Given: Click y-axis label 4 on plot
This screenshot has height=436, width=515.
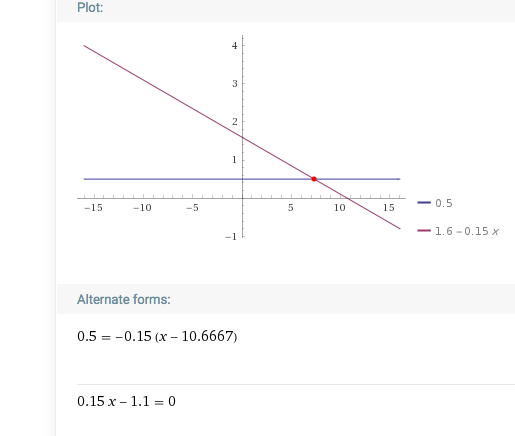Looking at the screenshot, I should (235, 46).
